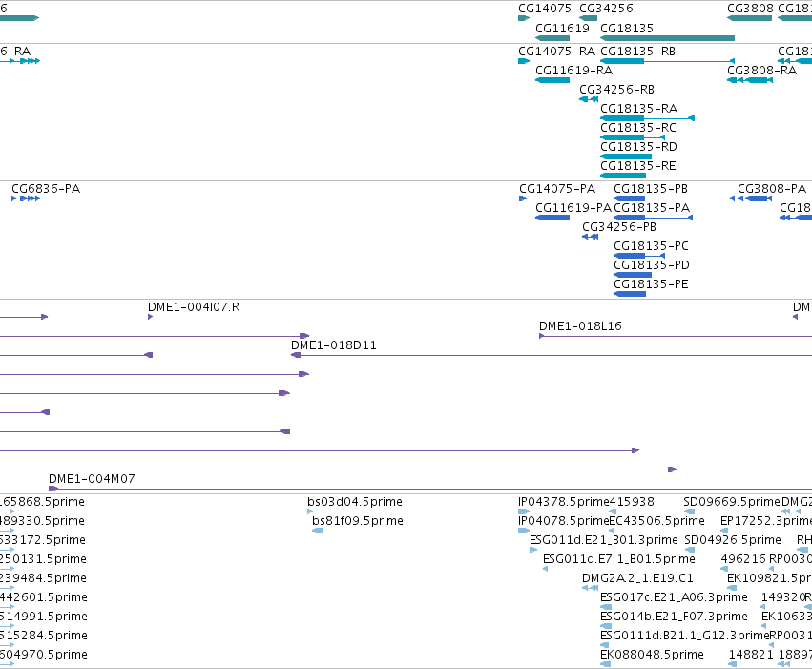812x669 pixels.
Task: Click EST labeled 496216
Action: click(724, 569)
